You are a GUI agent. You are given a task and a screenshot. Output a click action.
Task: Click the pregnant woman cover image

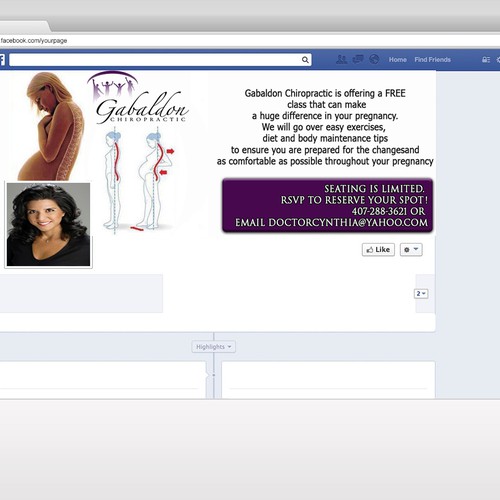(51, 126)
